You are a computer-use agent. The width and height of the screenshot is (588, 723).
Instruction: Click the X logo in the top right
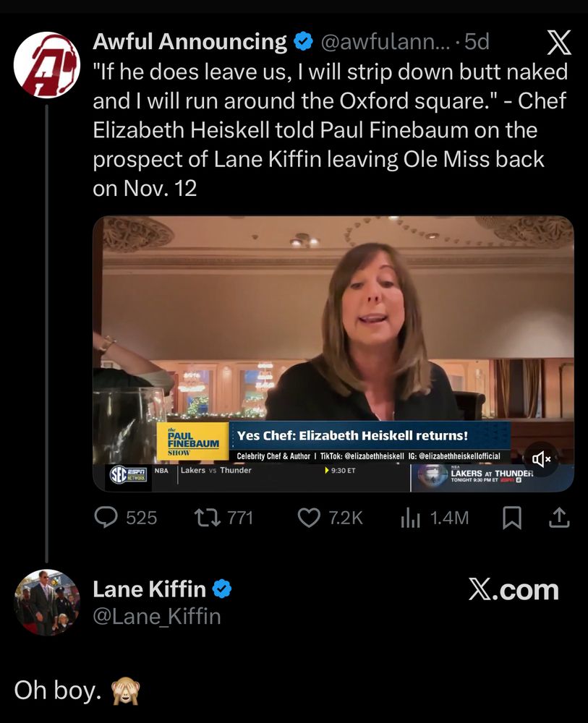coord(559,43)
